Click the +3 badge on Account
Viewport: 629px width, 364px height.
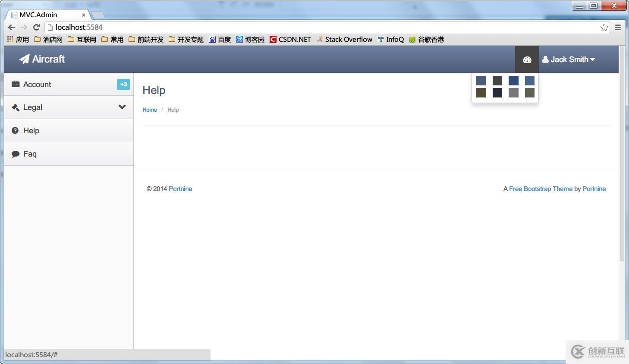click(x=123, y=84)
